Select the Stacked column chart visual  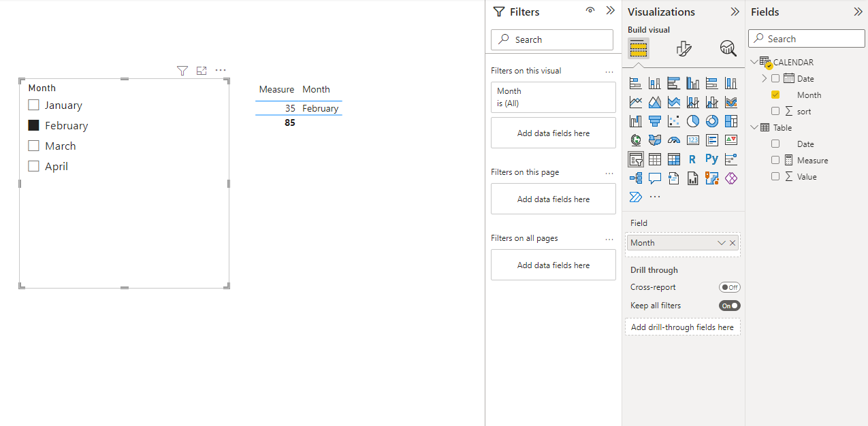pos(655,83)
